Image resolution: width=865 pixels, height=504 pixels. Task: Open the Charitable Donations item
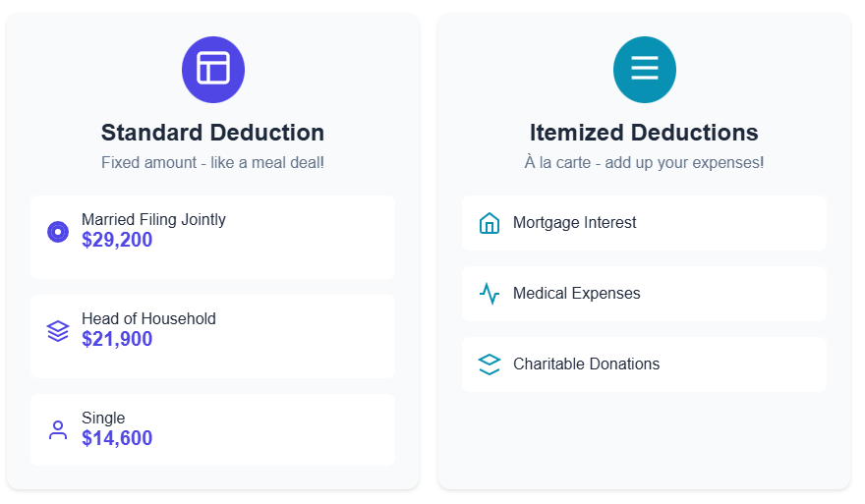644,364
